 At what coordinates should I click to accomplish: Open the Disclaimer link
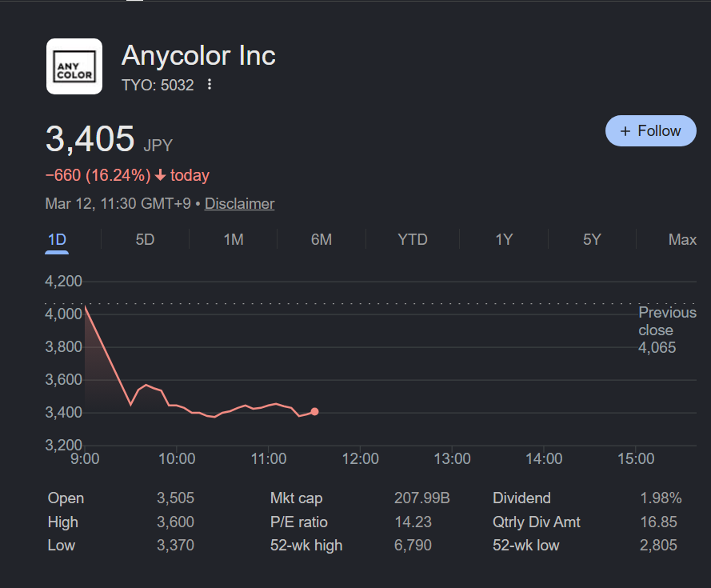point(239,204)
